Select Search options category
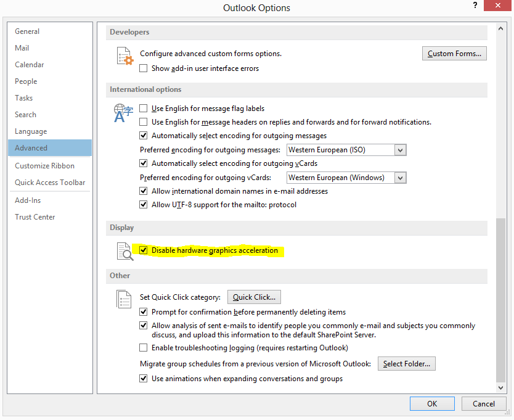The width and height of the screenshot is (514, 420). [x=50, y=115]
